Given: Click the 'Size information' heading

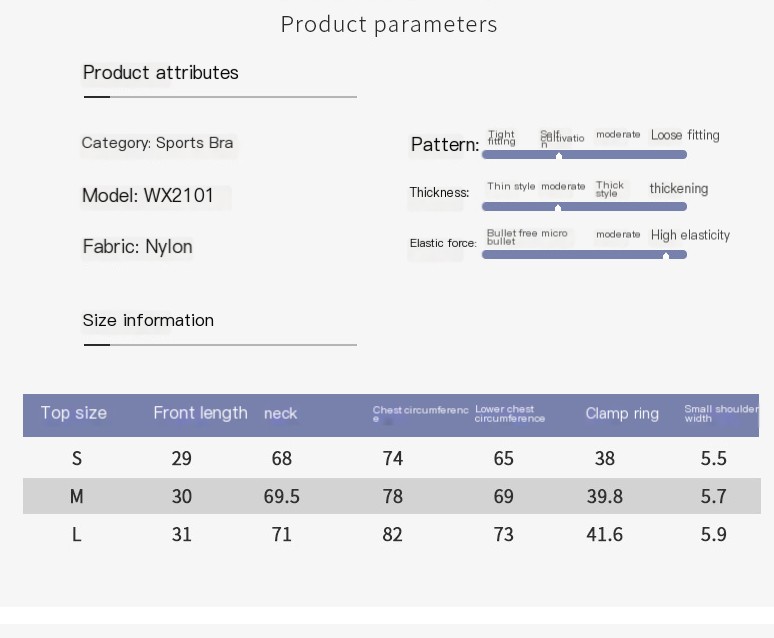Looking at the screenshot, I should [x=148, y=320].
